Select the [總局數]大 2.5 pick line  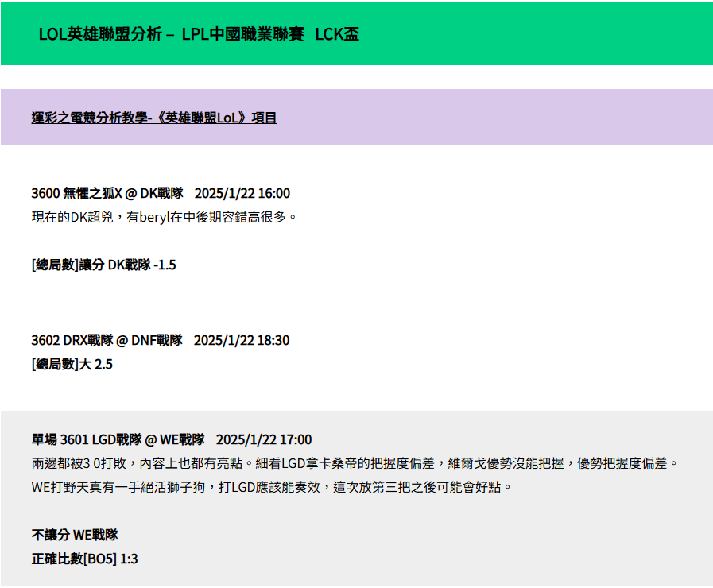point(72,364)
